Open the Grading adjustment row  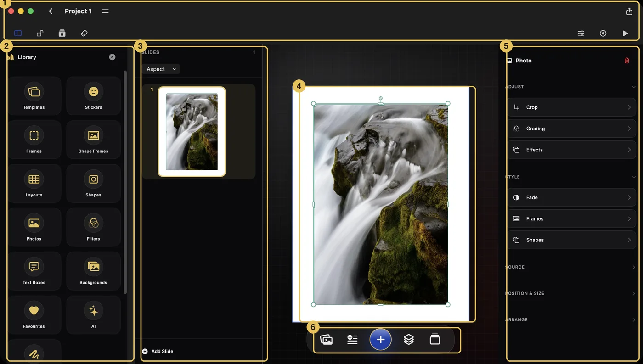click(x=572, y=129)
